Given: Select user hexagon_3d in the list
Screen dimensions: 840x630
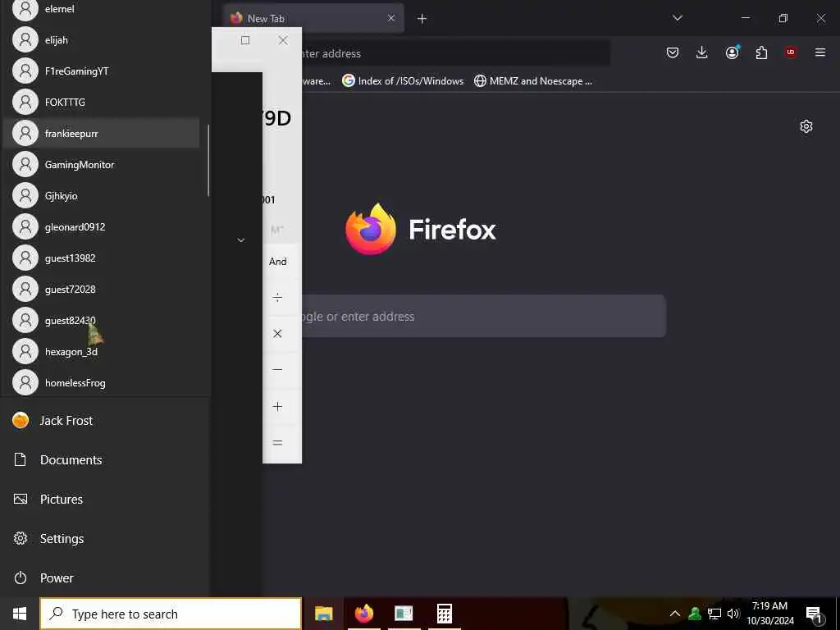Looking at the screenshot, I should 101,351.
